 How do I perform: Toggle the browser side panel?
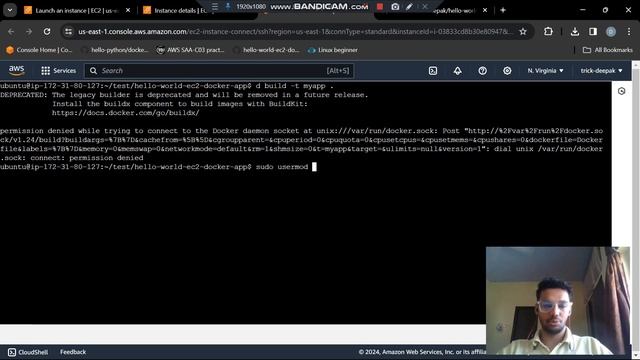593,31
